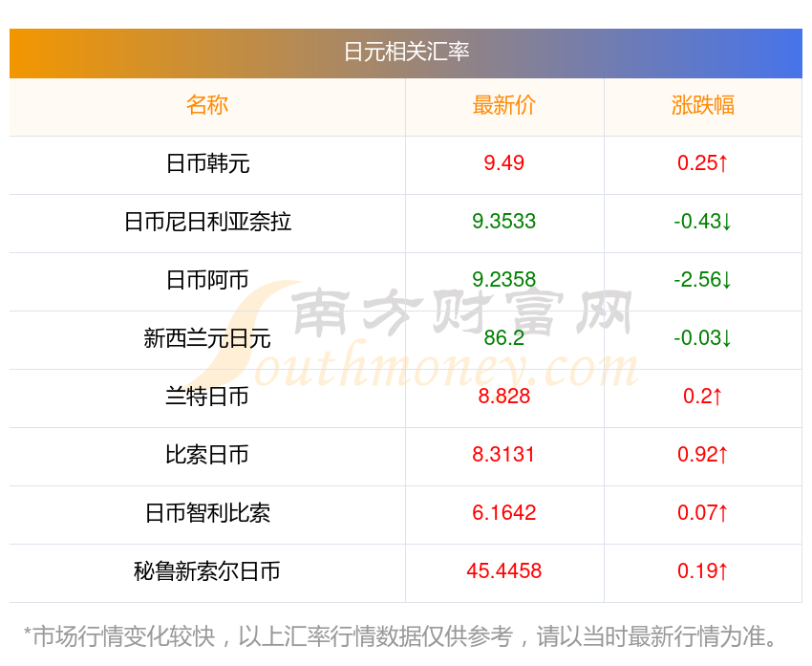The image size is (812, 666).
Task: Click the price 86.2
Action: point(503,337)
